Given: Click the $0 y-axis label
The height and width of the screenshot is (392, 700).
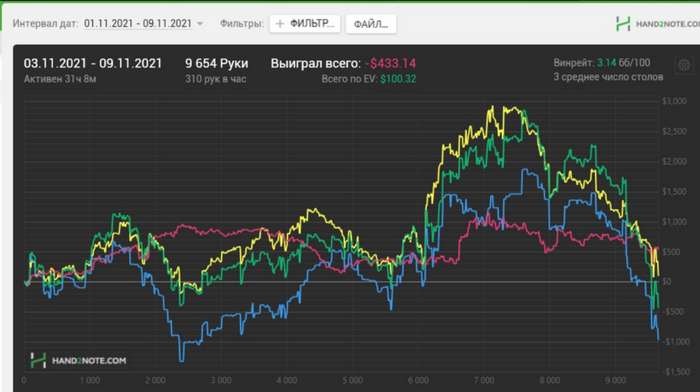Looking at the screenshot, I should point(667,282).
